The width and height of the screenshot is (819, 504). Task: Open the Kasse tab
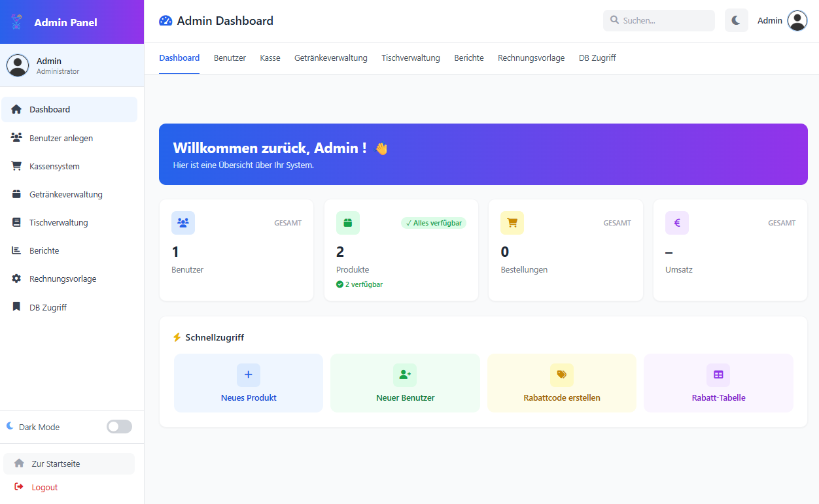[x=270, y=58]
